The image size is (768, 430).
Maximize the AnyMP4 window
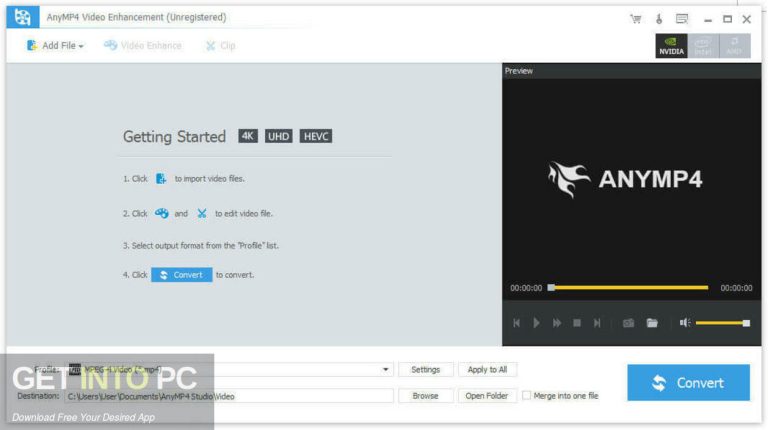[x=727, y=19]
